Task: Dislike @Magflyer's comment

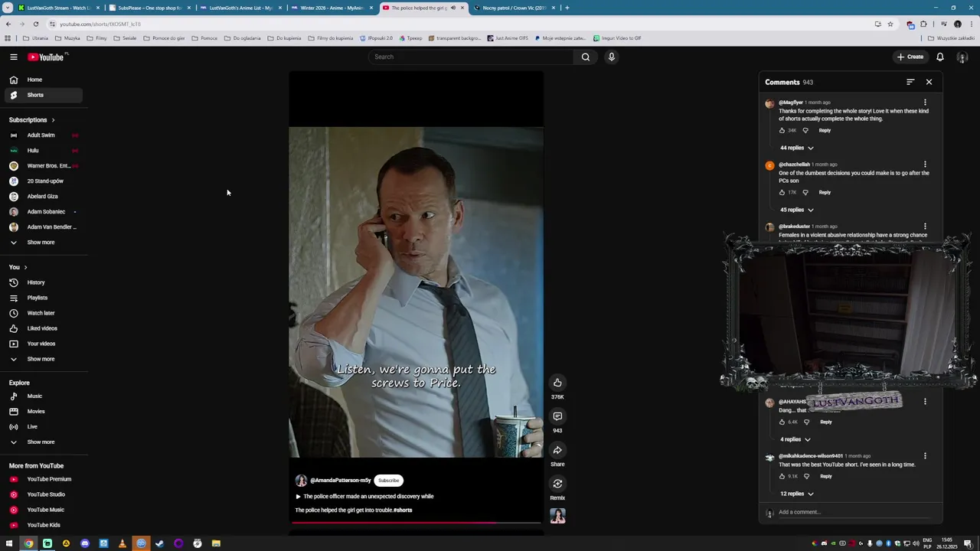Action: click(x=805, y=130)
